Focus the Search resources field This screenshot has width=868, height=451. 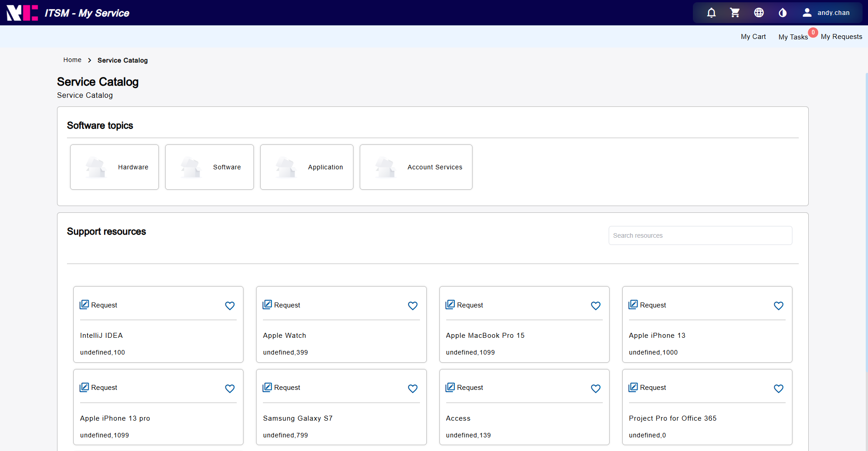(700, 235)
